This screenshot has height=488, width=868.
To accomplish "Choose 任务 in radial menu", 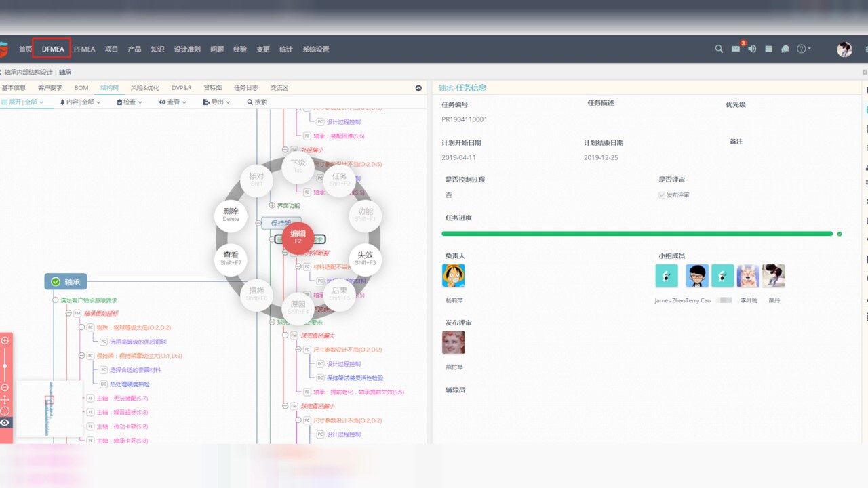I will (x=339, y=180).
